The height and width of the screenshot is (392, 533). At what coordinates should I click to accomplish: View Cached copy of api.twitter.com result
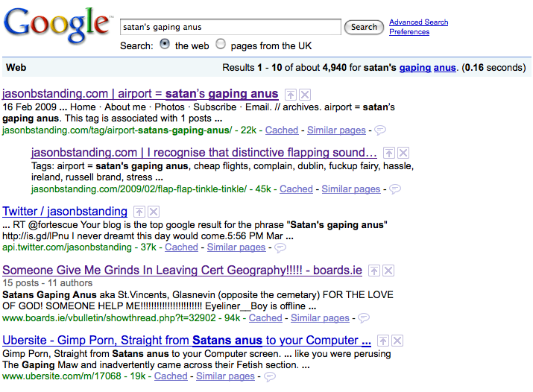182,247
